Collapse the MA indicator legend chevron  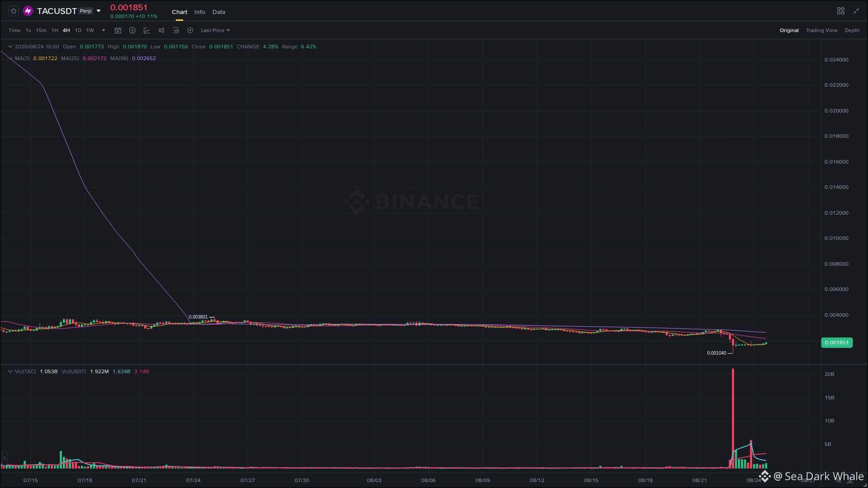pos(10,58)
